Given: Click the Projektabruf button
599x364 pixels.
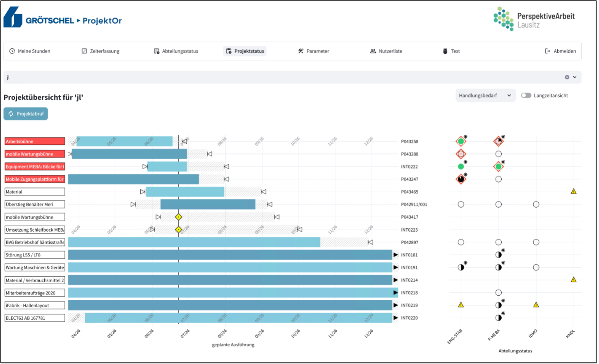Looking at the screenshot, I should (26, 114).
